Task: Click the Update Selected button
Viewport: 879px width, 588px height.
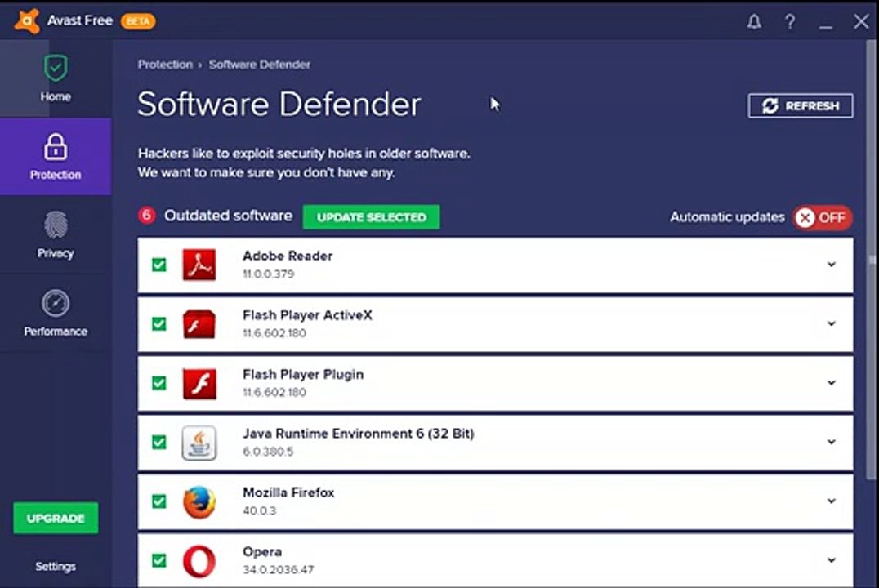Action: [371, 217]
